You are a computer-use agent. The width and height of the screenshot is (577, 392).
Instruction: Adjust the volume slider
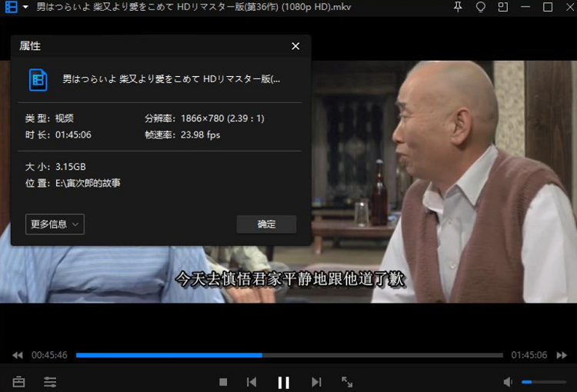click(x=543, y=382)
